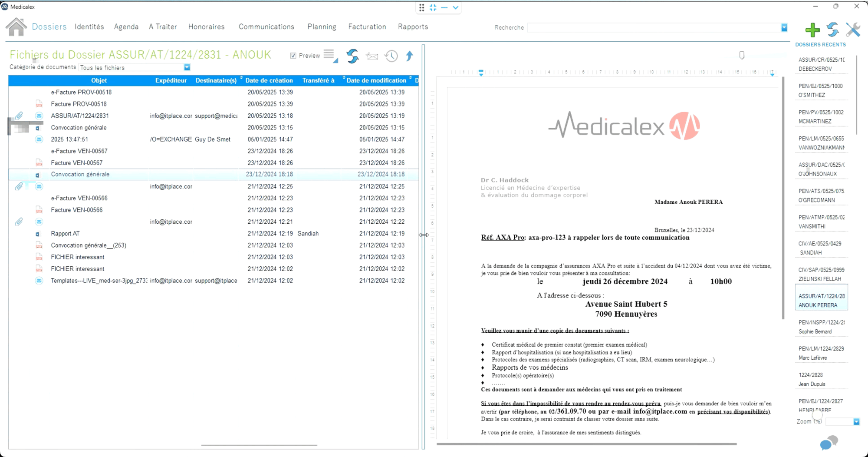Open the clock history icon
The height and width of the screenshot is (457, 868).
coord(391,56)
